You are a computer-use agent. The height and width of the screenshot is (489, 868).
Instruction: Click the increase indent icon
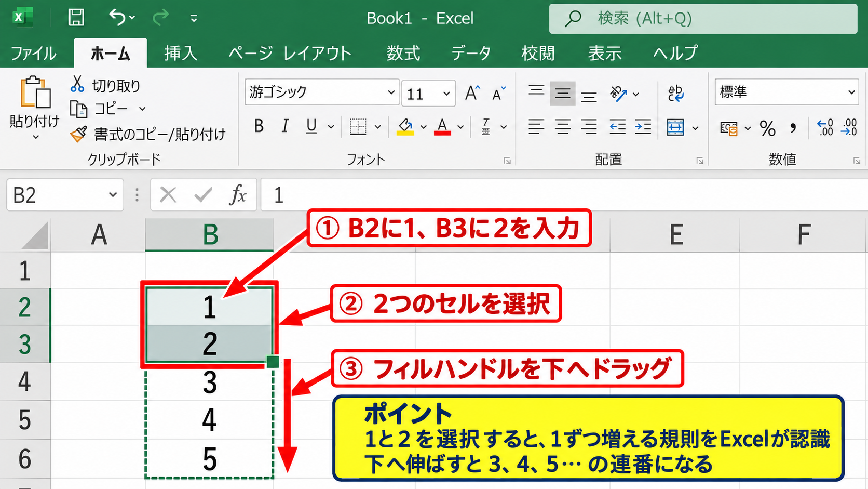[x=643, y=126]
